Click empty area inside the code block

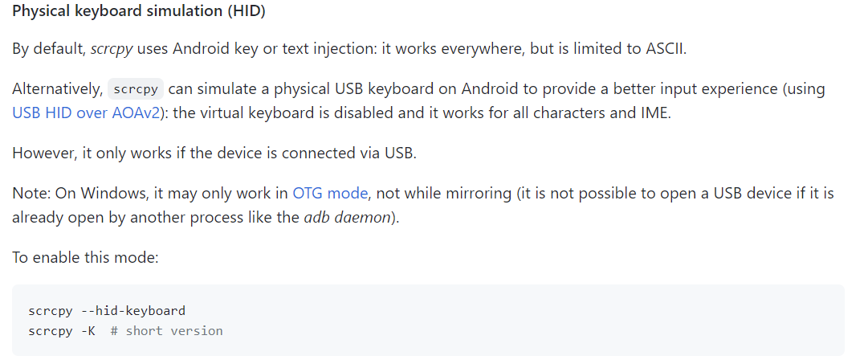click(562, 320)
